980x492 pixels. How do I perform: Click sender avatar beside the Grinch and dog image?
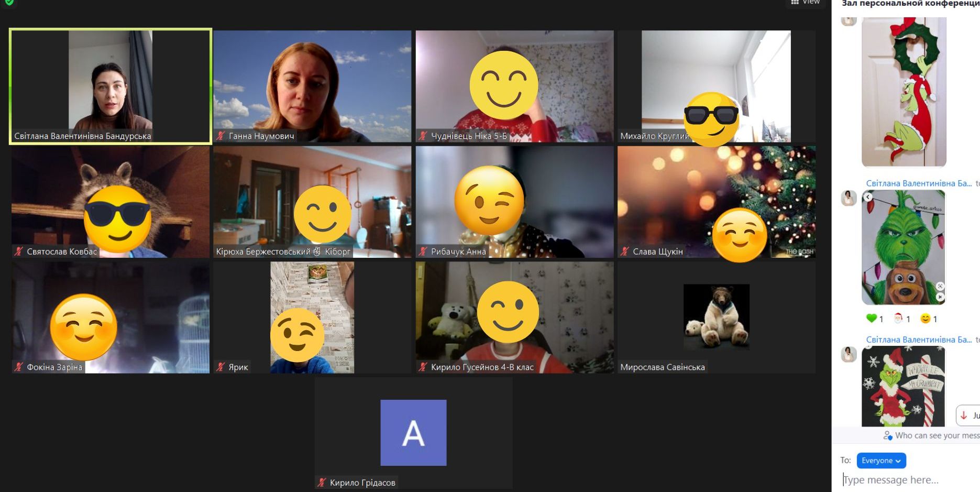tap(849, 198)
